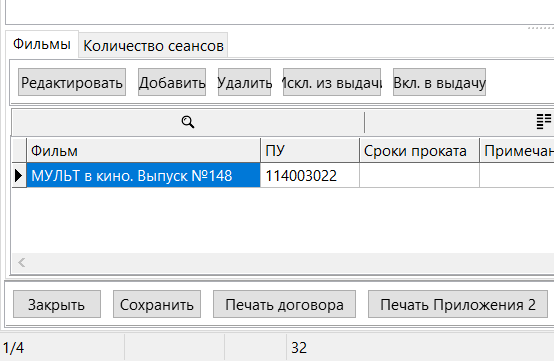Click the Закрыть button
The width and height of the screenshot is (554, 361).
[x=57, y=304]
